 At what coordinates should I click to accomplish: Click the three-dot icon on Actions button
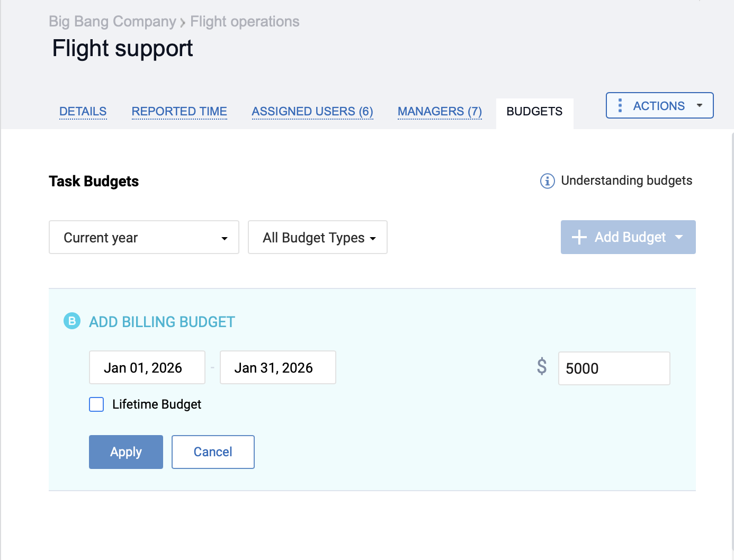pyautogui.click(x=620, y=105)
